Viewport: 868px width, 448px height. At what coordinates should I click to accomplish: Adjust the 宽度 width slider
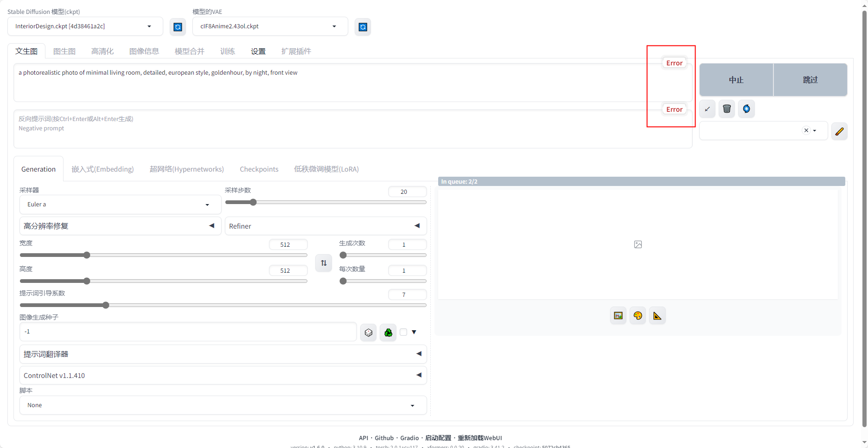click(164, 255)
